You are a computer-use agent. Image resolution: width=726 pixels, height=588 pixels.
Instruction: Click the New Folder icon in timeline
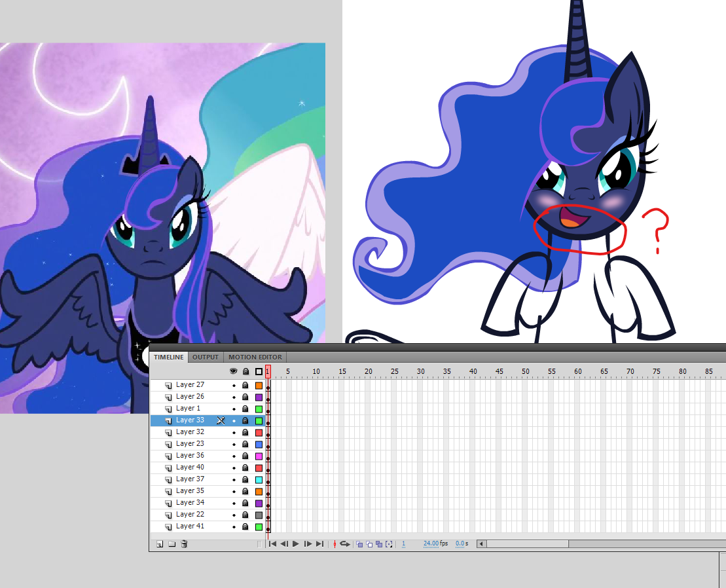172,544
